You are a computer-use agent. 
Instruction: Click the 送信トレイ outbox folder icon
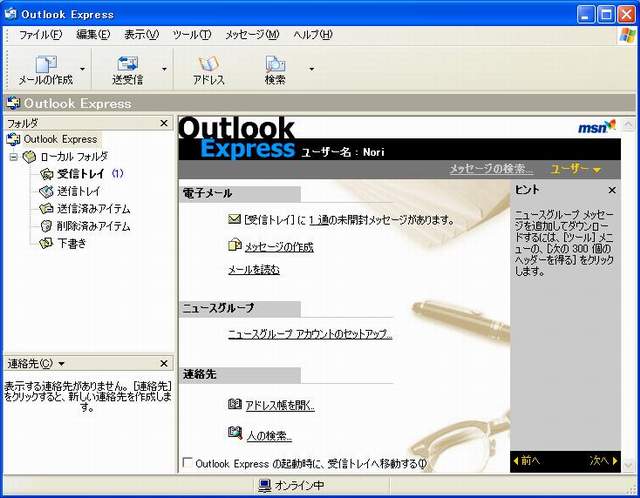tap(46, 191)
